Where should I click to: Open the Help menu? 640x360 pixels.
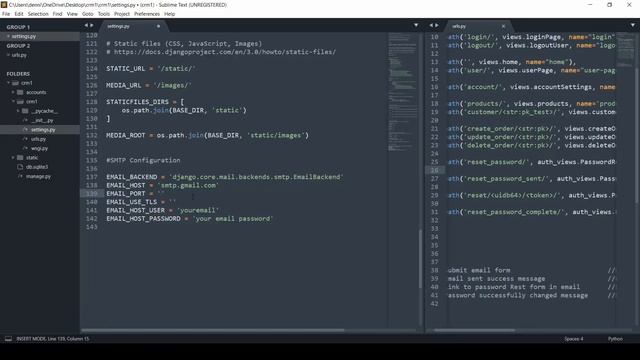[x=169, y=14]
